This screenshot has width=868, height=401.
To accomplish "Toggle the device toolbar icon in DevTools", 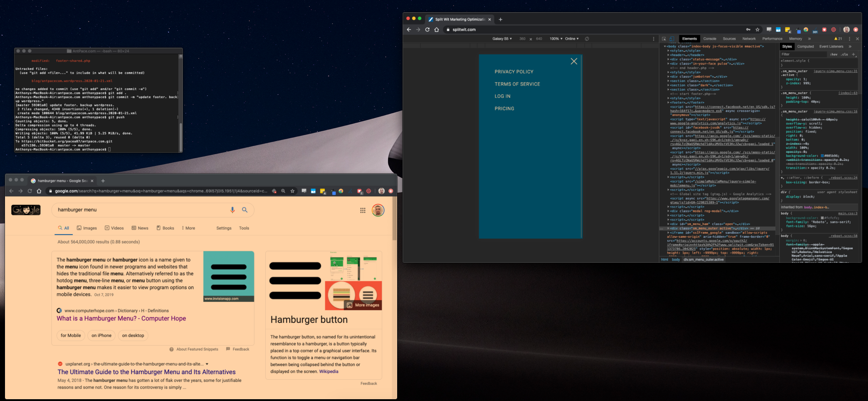I will point(672,39).
